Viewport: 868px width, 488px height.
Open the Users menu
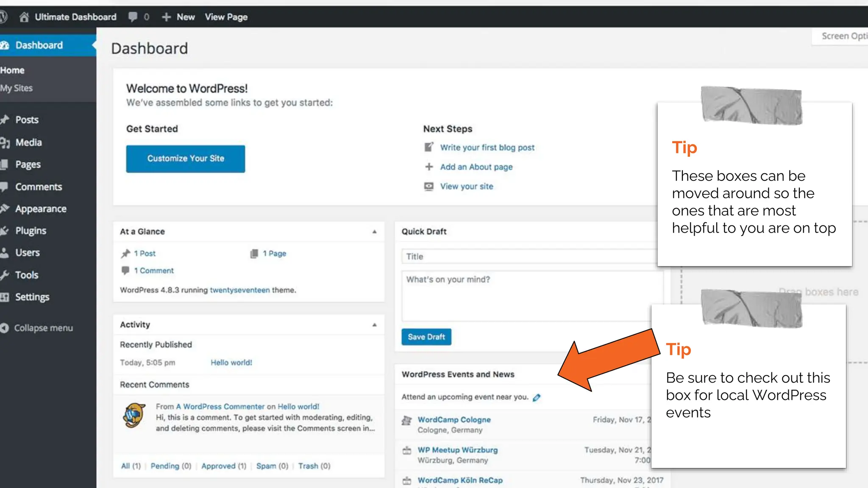pyautogui.click(x=28, y=253)
